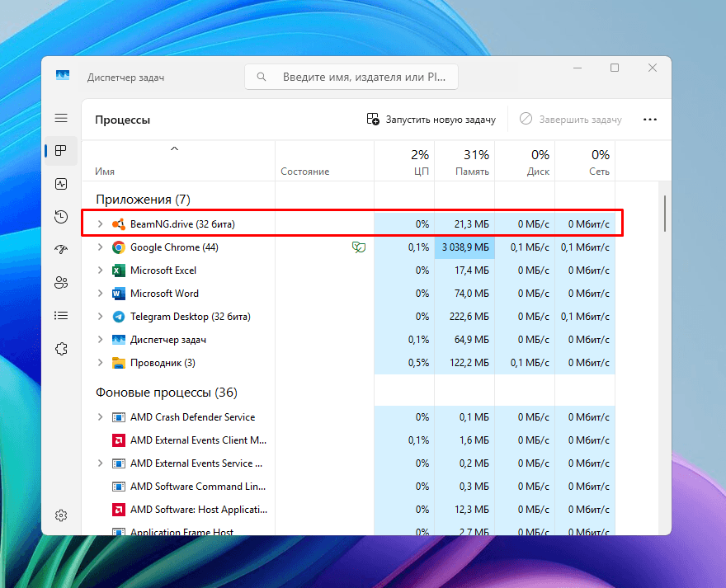Screen dimensions: 726x588
Task: Click the green efficiency mode leaf icon
Action: [x=358, y=247]
